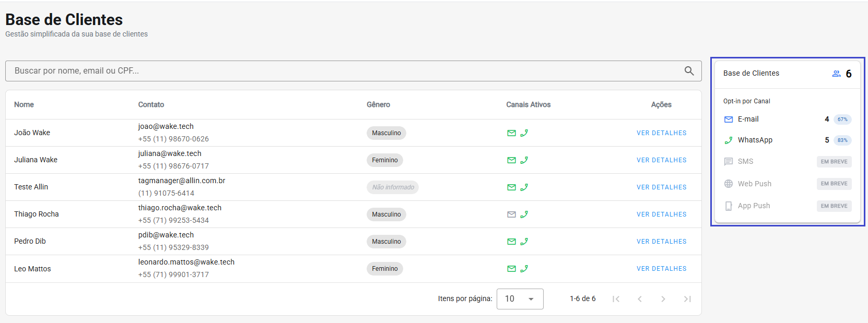
Task: Click the clients count people icon
Action: click(836, 74)
